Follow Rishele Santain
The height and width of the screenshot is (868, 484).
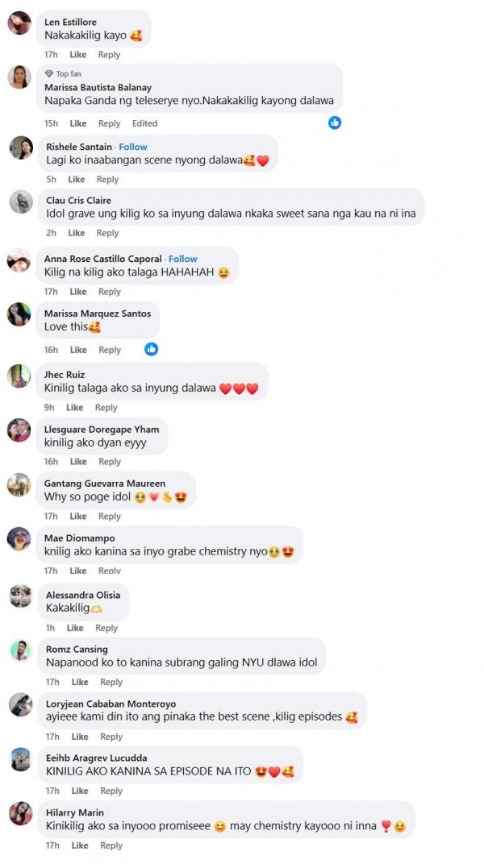click(x=133, y=147)
